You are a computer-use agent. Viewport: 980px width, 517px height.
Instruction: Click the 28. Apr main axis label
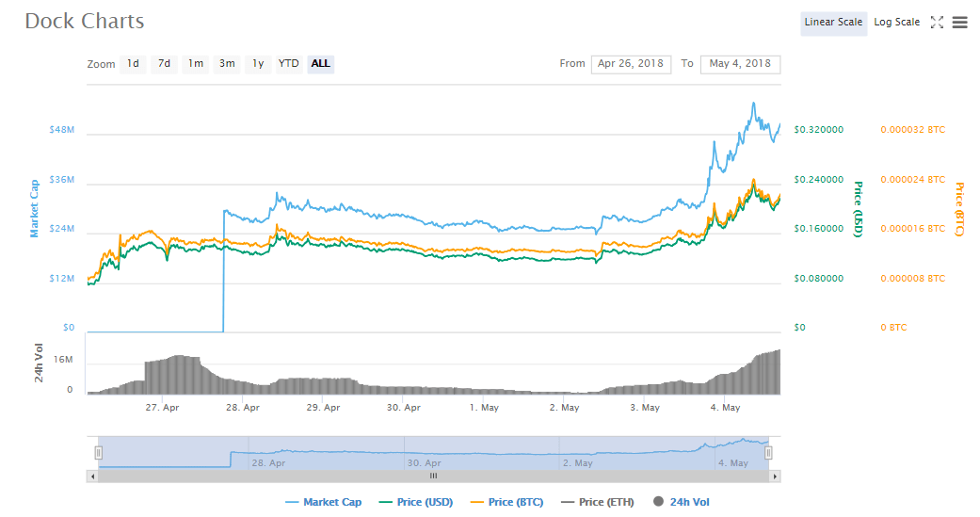[x=243, y=408]
